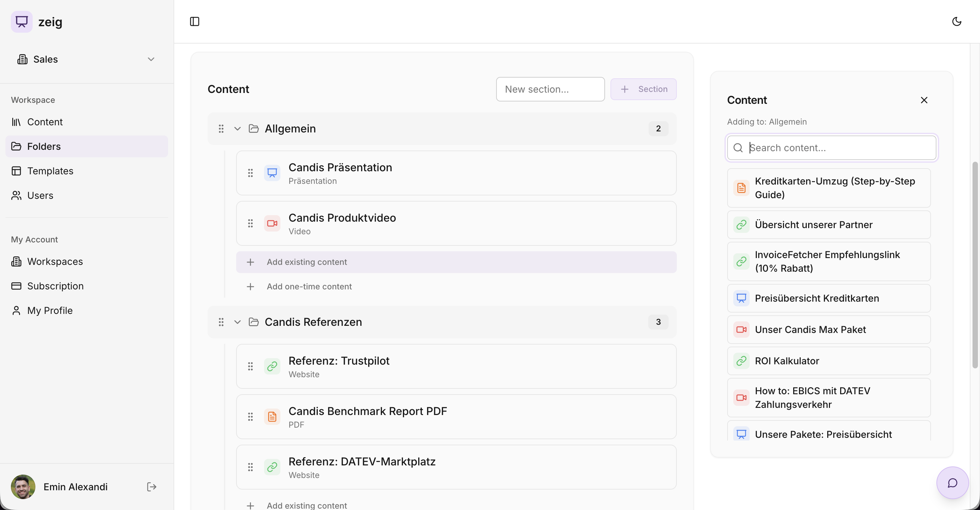Open the chat support bubble
Viewport: 980px width, 510px height.
click(x=952, y=483)
